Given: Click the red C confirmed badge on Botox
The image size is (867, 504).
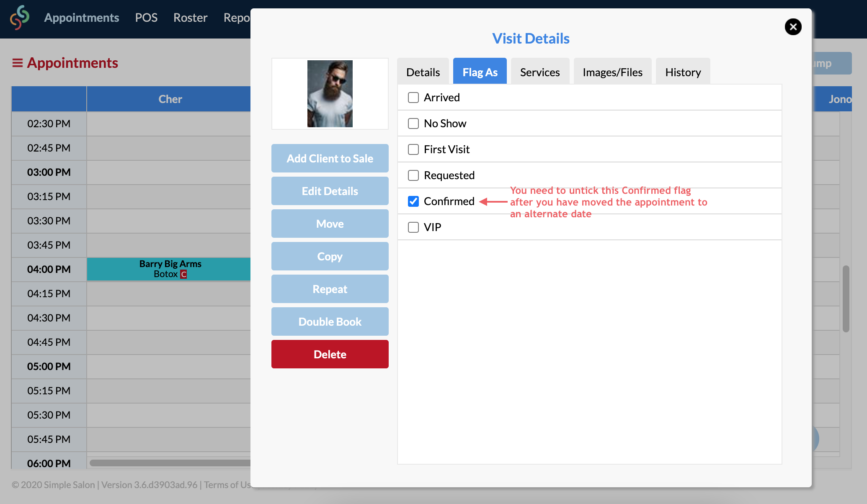Looking at the screenshot, I should pyautogui.click(x=183, y=274).
